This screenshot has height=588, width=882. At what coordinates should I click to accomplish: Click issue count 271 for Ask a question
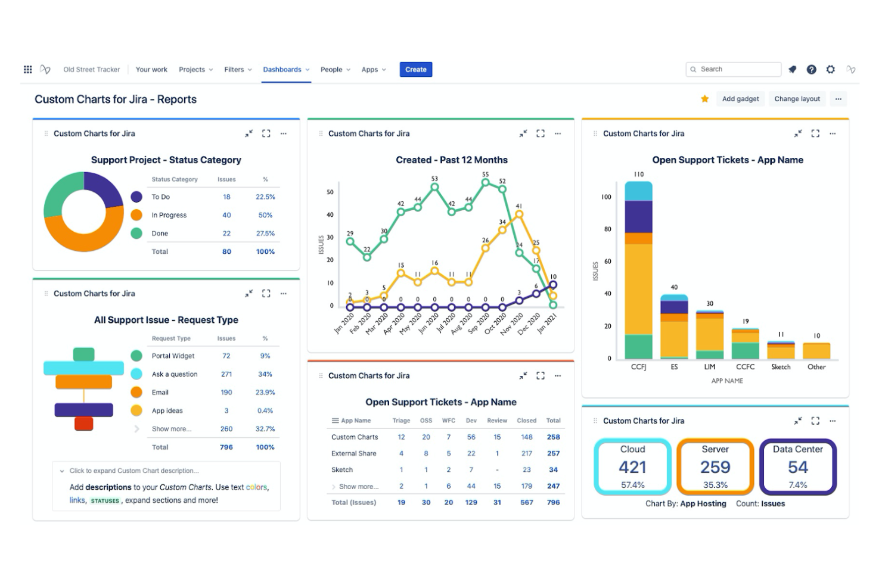click(x=226, y=374)
